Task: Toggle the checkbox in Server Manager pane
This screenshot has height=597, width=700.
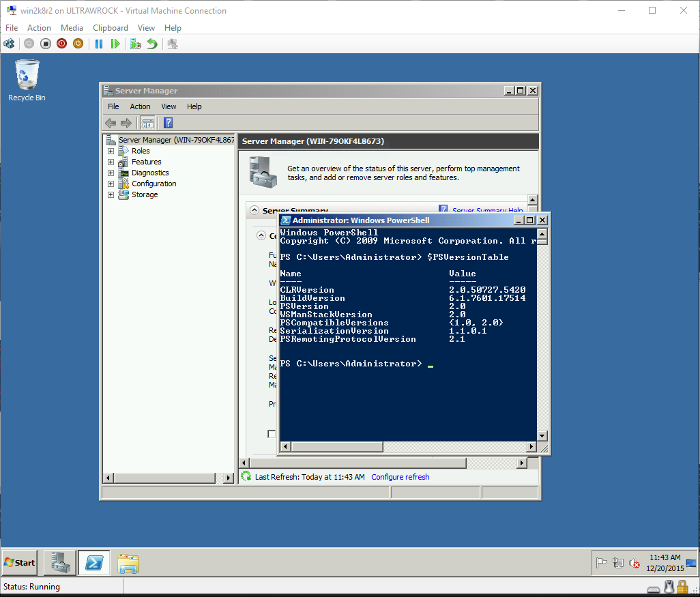Action: point(272,434)
